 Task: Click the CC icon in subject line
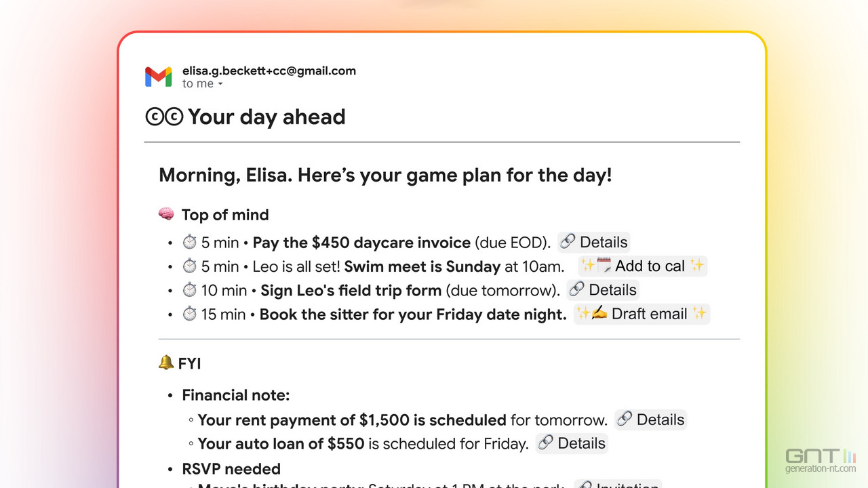(164, 117)
